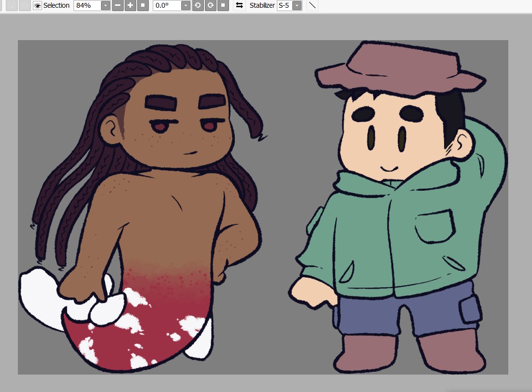This screenshot has width=532, height=392.
Task: Rotate the canvas counterclockwise
Action: coord(198,5)
